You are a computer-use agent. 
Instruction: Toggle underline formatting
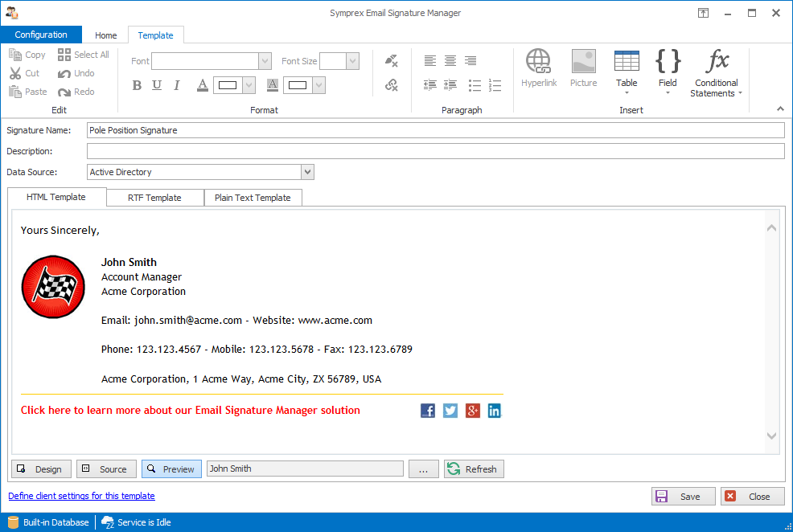pyautogui.click(x=157, y=85)
